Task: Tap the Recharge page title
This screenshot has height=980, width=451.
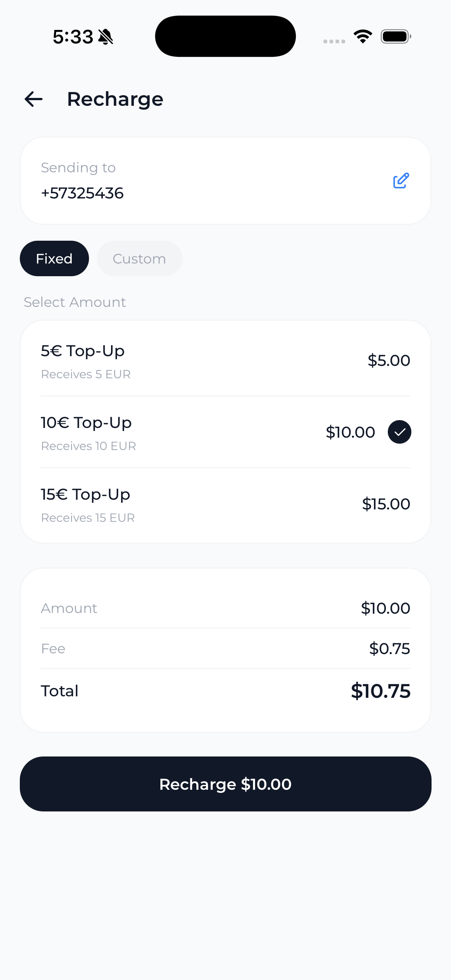Action: tap(115, 99)
